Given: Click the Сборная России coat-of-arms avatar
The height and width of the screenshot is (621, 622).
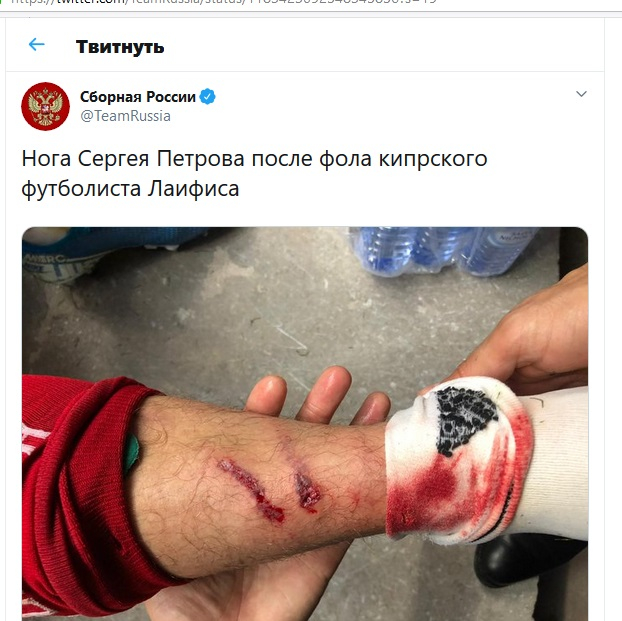Looking at the screenshot, I should pyautogui.click(x=46, y=106).
